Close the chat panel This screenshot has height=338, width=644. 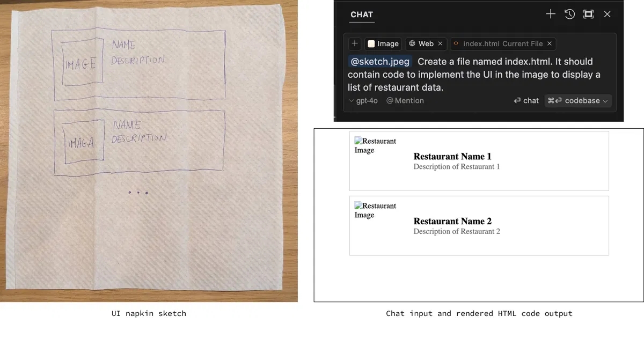pos(607,14)
